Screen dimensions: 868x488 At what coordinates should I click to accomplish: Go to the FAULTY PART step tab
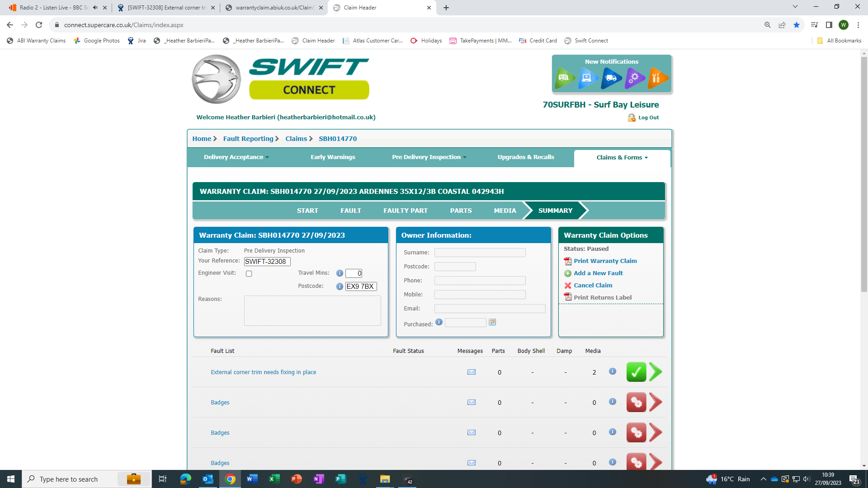click(405, 211)
